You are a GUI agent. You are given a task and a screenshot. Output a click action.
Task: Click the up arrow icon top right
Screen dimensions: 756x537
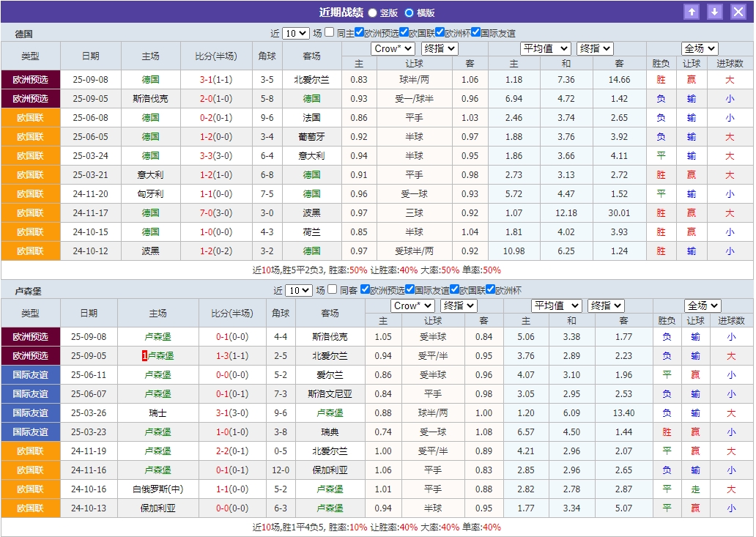(692, 11)
